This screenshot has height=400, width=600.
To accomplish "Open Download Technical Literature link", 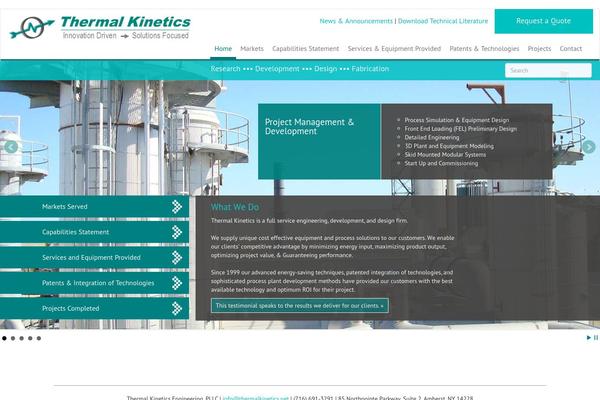I will click(443, 21).
